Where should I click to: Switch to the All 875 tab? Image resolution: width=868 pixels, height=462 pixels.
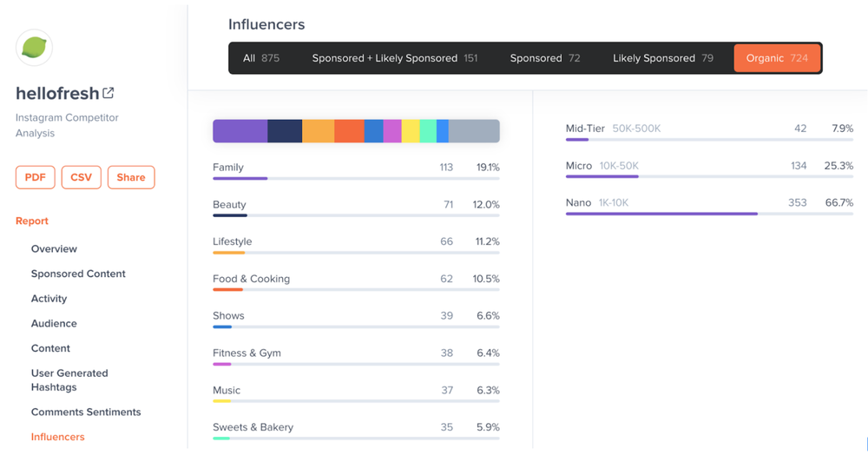[261, 58]
